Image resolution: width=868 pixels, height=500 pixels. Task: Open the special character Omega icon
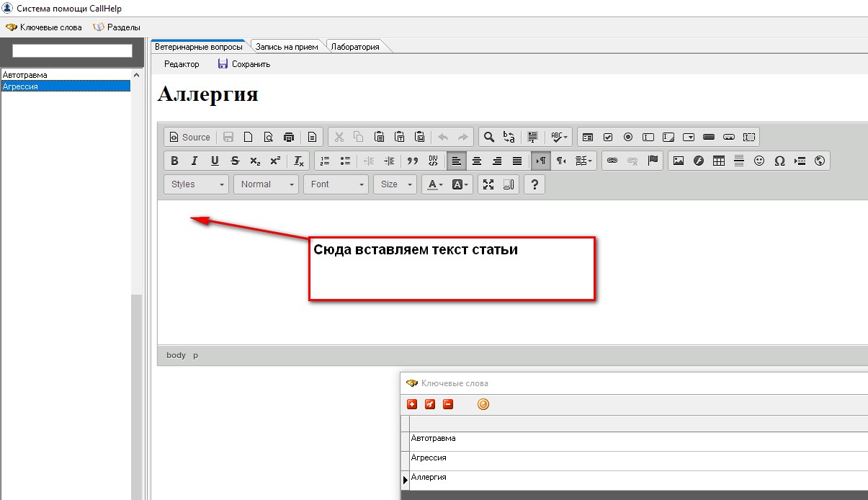click(x=779, y=161)
